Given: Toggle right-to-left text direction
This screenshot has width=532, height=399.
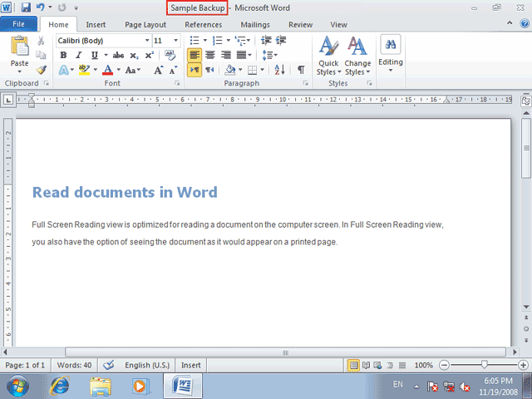Looking at the screenshot, I should [209, 70].
